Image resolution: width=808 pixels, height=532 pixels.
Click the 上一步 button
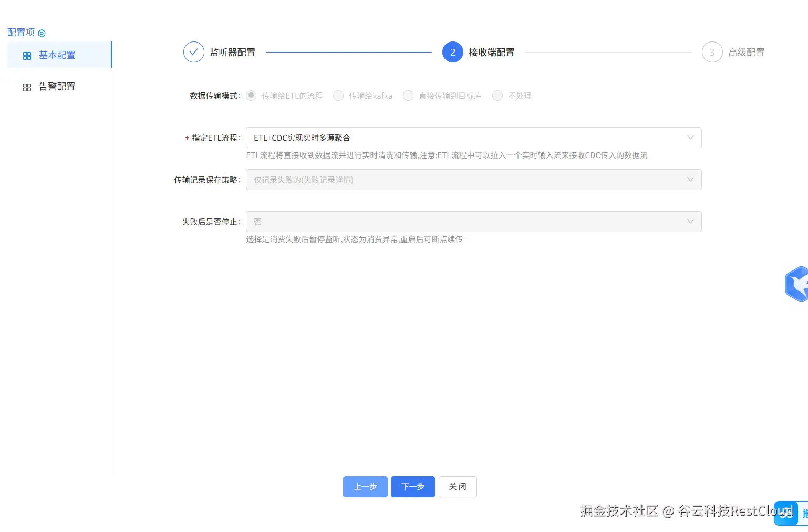tap(365, 487)
